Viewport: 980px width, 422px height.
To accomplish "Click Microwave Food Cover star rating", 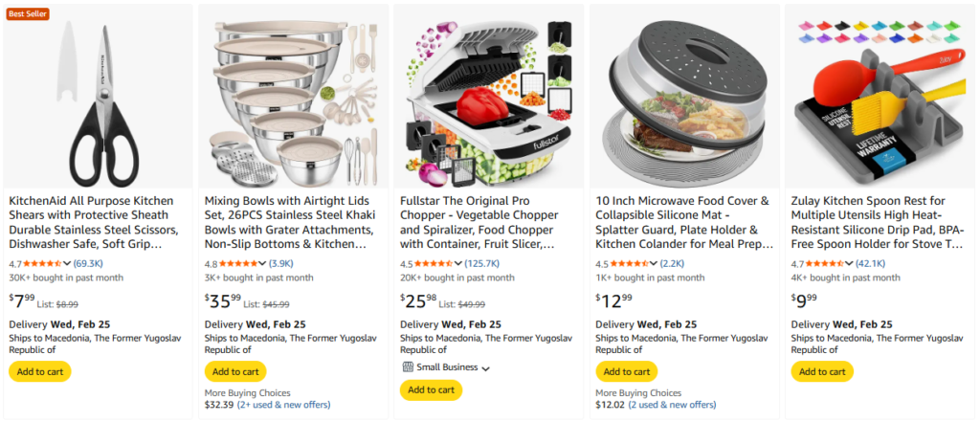I will pyautogui.click(x=628, y=263).
